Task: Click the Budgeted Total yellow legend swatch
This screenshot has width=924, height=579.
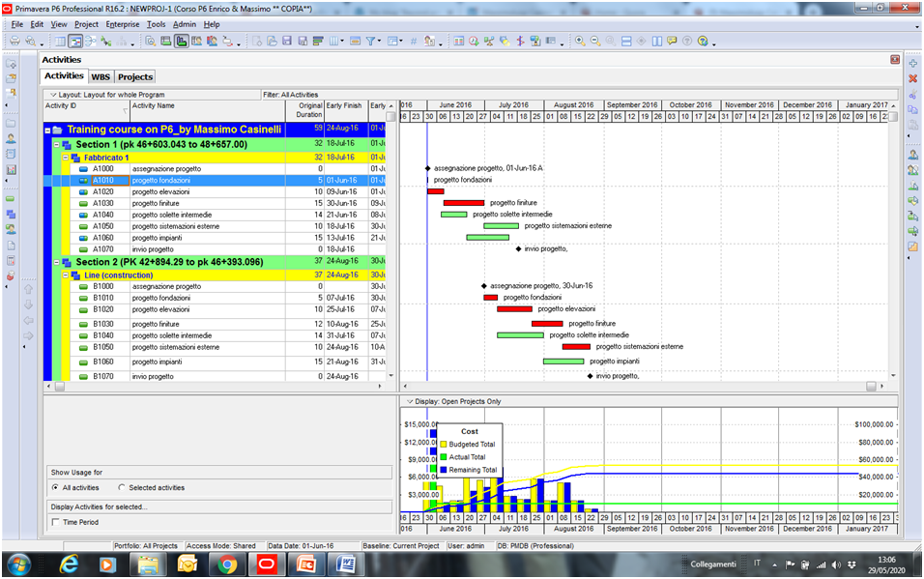Action: [x=443, y=444]
